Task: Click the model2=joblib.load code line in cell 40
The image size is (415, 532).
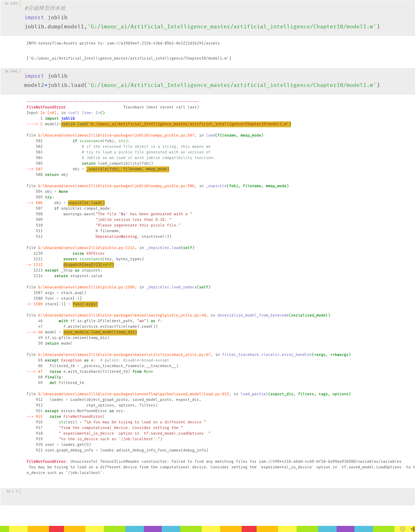Action: click(x=202, y=85)
